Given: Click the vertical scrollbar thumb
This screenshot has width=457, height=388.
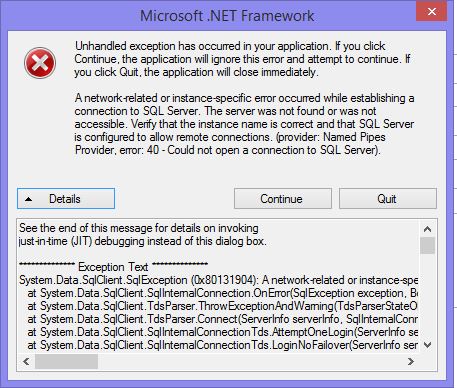Looking at the screenshot, I should (427, 246).
